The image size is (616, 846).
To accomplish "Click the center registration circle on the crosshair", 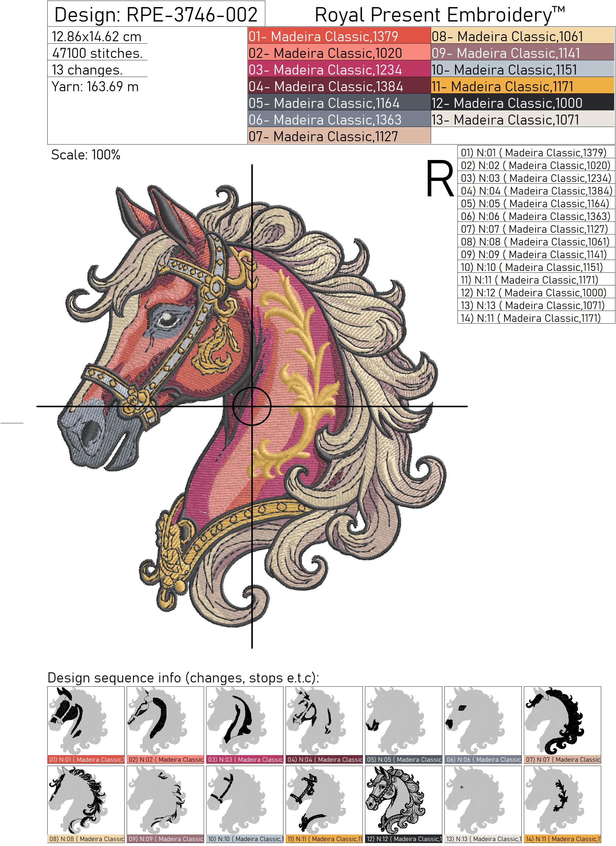I will 252,406.
